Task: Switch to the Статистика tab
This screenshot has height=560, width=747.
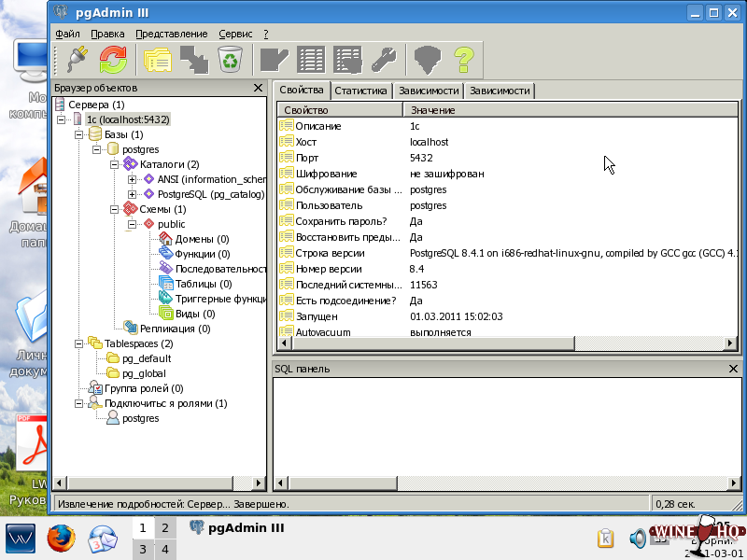Action: (x=360, y=91)
